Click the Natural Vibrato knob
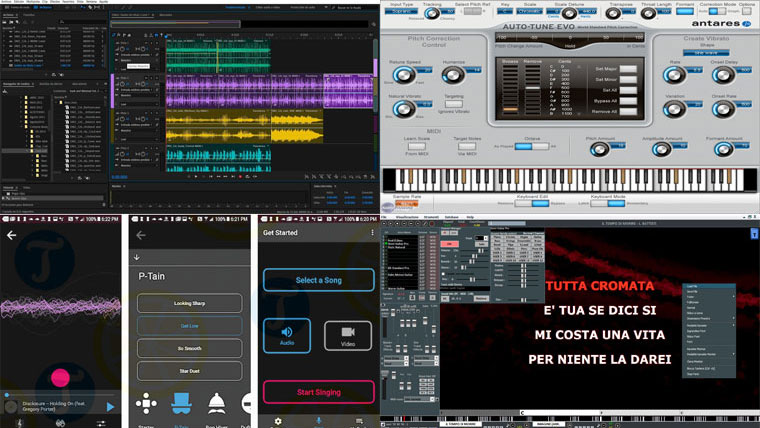 coord(403,110)
